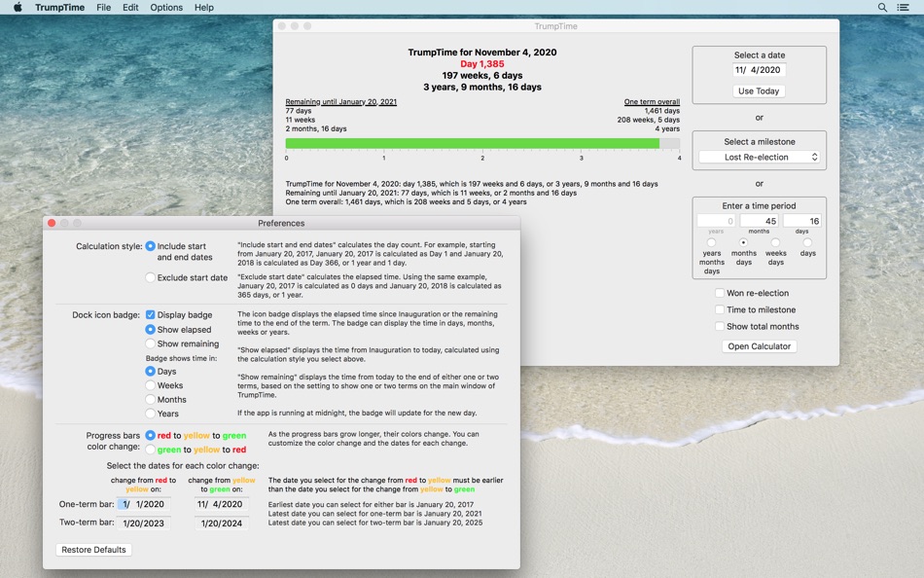Click Day 1,385 red text
924x578 pixels.
pos(482,63)
